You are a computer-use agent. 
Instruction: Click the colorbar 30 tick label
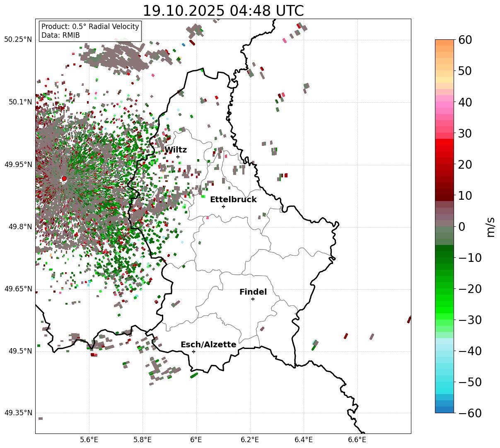[x=465, y=133]
